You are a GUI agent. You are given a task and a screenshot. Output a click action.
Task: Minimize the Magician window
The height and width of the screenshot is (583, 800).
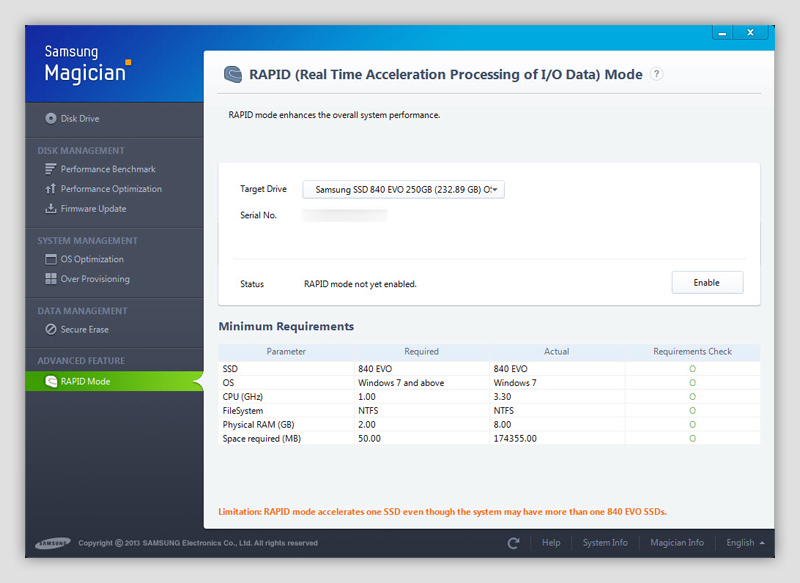coord(722,33)
